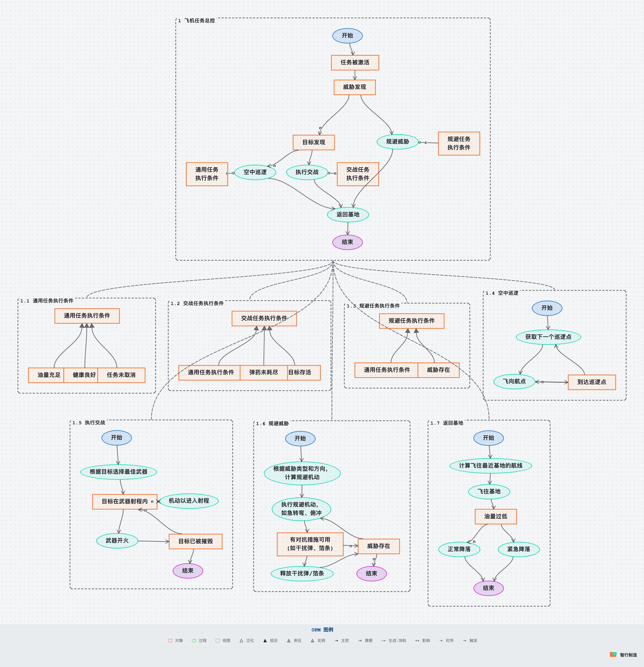Click the 实例 triangle legend icon
This screenshot has height=667, width=644.
(x=312, y=640)
